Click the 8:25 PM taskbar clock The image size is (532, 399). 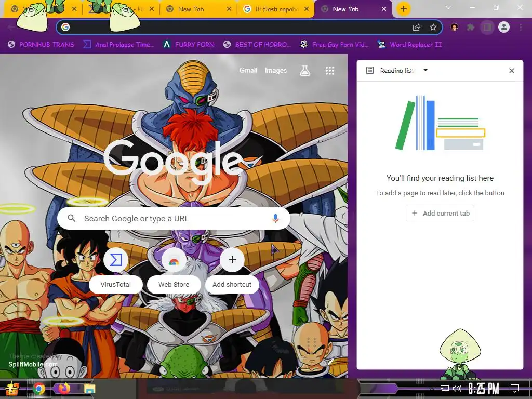pos(484,389)
